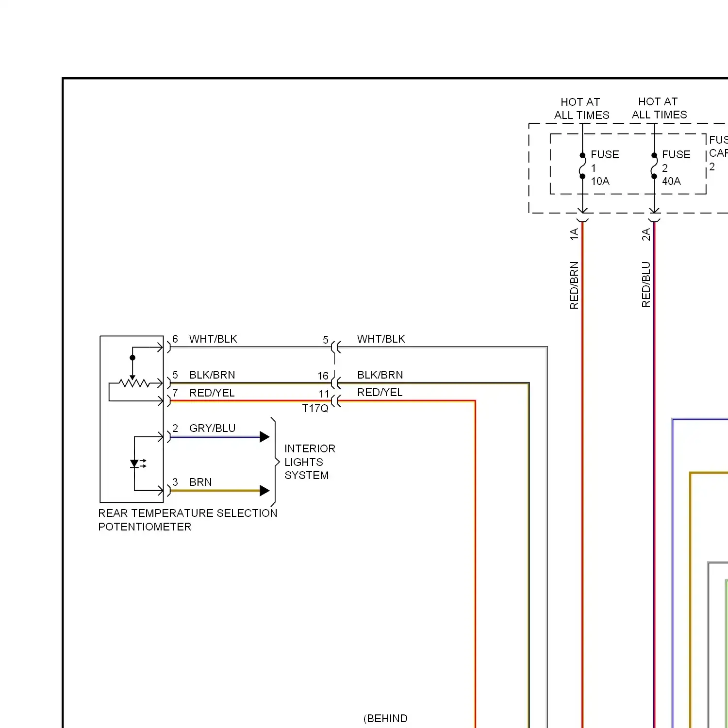This screenshot has height=728, width=728.
Task: Click connector pin number 16
Action: (x=323, y=376)
